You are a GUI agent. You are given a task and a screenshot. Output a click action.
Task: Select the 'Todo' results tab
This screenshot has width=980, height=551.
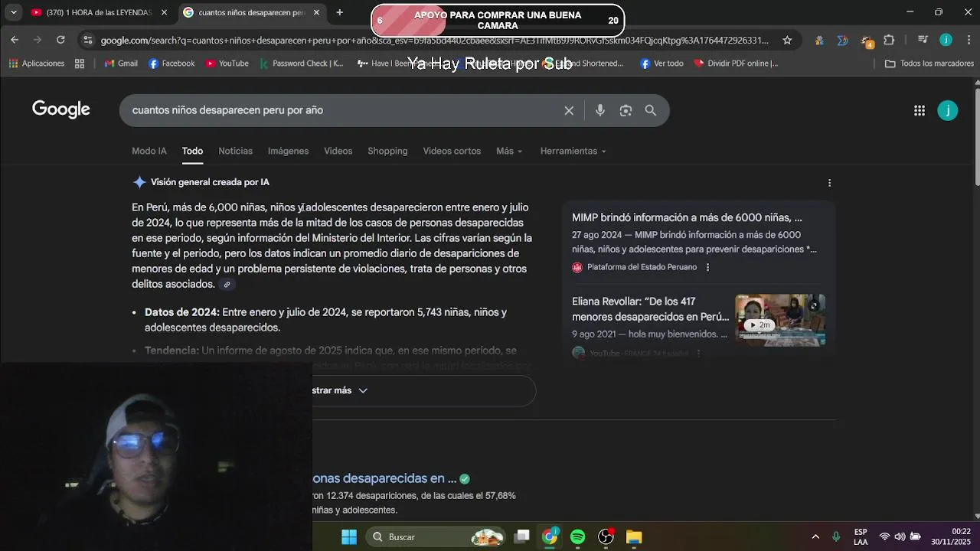tap(192, 151)
